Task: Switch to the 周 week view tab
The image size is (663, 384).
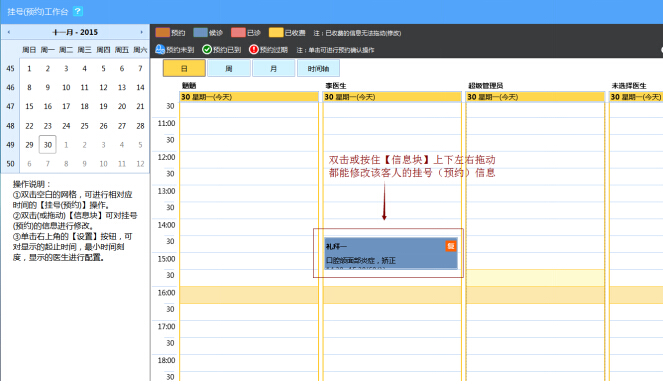Action: pyautogui.click(x=229, y=68)
